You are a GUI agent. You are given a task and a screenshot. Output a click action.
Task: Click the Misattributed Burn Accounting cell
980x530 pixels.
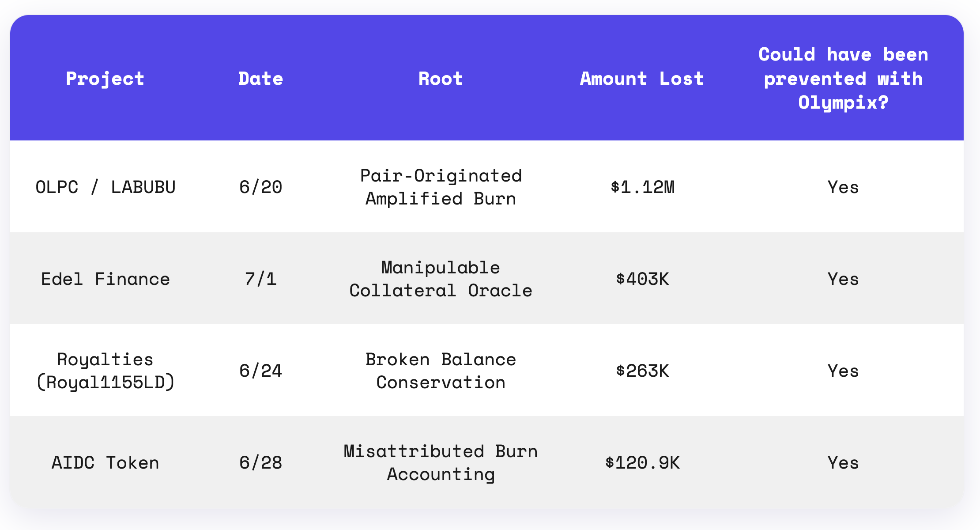(441, 463)
